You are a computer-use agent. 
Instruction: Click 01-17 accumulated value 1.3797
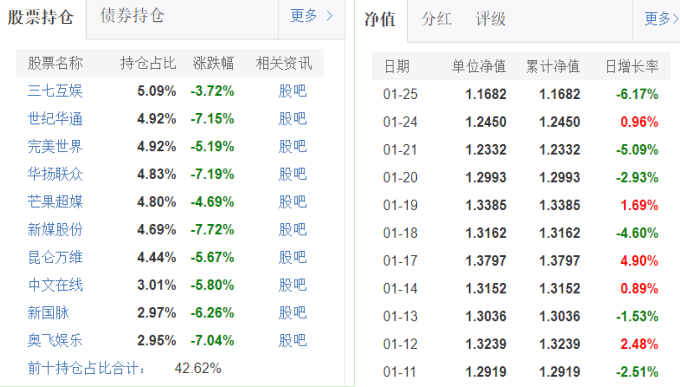[x=559, y=261]
